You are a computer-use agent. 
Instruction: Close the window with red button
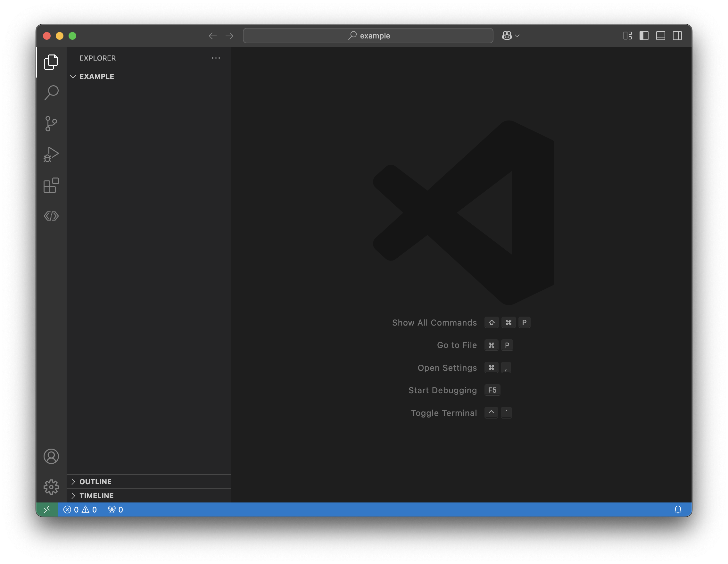tap(47, 36)
